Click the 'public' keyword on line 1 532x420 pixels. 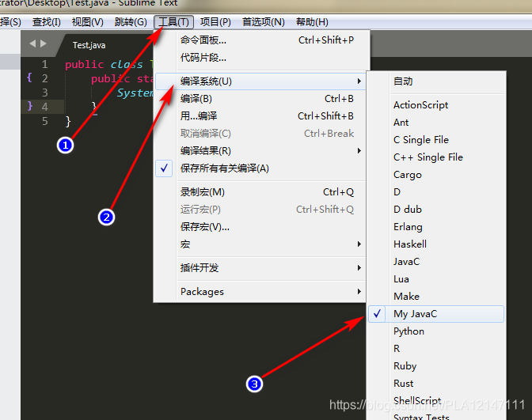coord(84,64)
